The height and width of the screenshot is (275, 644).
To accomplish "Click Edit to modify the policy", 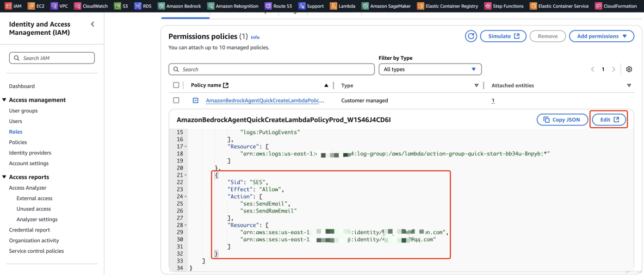I will click(x=609, y=120).
